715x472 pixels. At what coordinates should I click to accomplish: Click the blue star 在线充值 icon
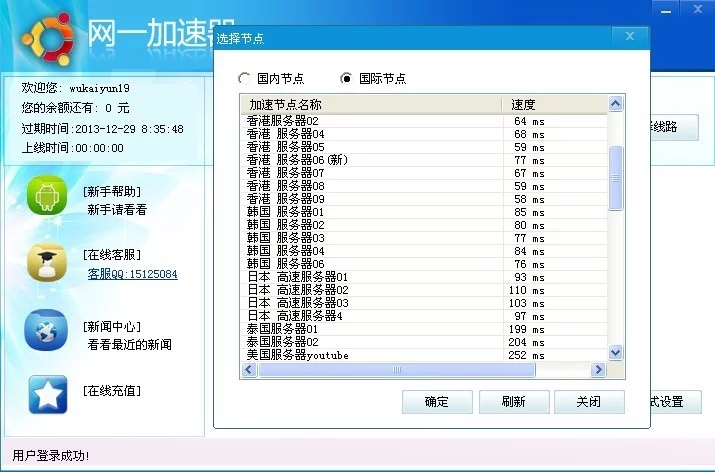(48, 395)
